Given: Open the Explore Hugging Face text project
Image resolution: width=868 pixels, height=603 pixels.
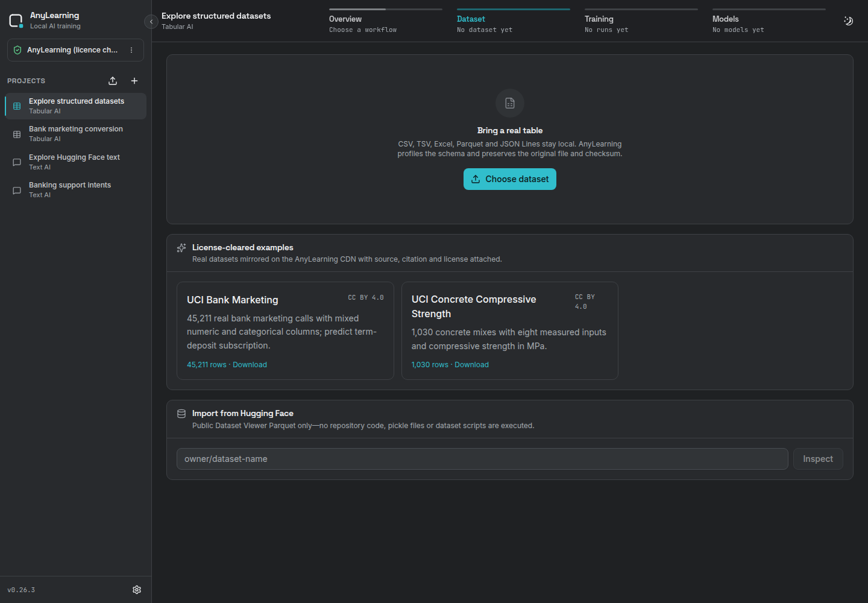Looking at the screenshot, I should tap(75, 162).
